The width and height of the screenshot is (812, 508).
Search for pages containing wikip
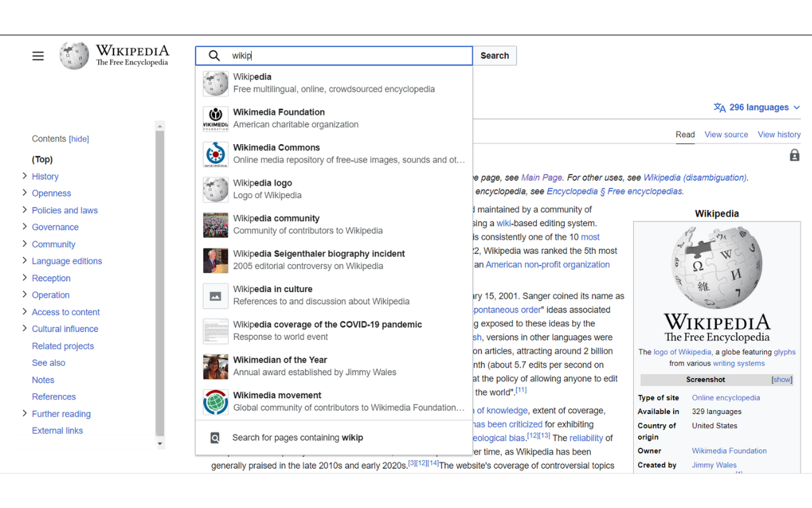click(x=334, y=438)
